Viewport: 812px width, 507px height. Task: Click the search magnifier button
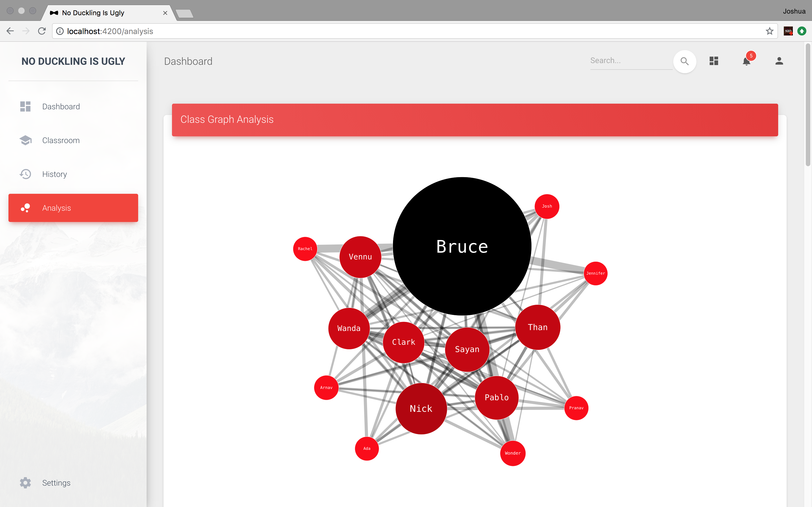tap(685, 61)
